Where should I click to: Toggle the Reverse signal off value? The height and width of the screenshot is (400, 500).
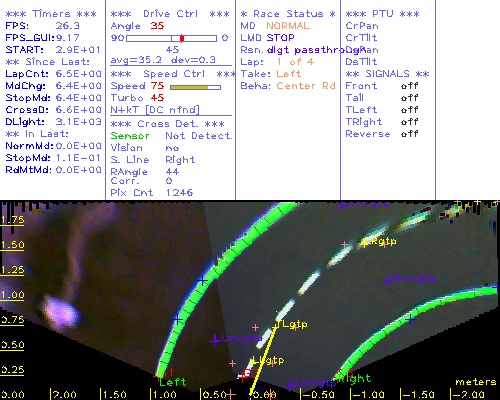click(x=409, y=134)
